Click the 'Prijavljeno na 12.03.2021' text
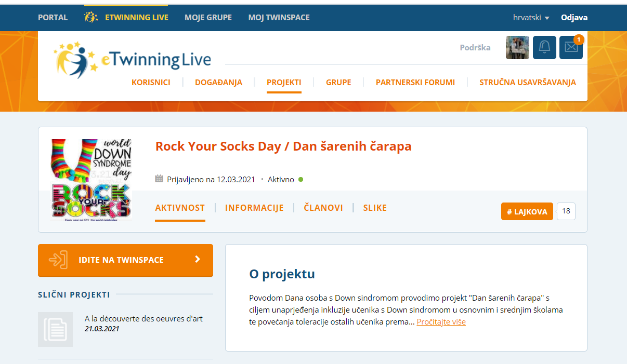The width and height of the screenshot is (627, 364). [211, 180]
